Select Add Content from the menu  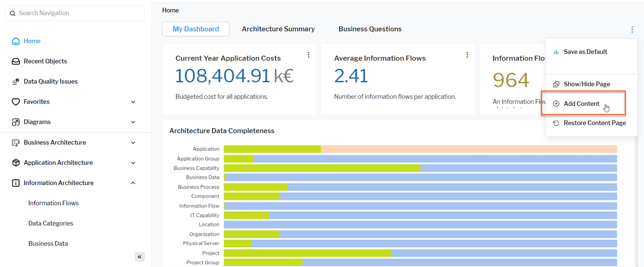581,104
